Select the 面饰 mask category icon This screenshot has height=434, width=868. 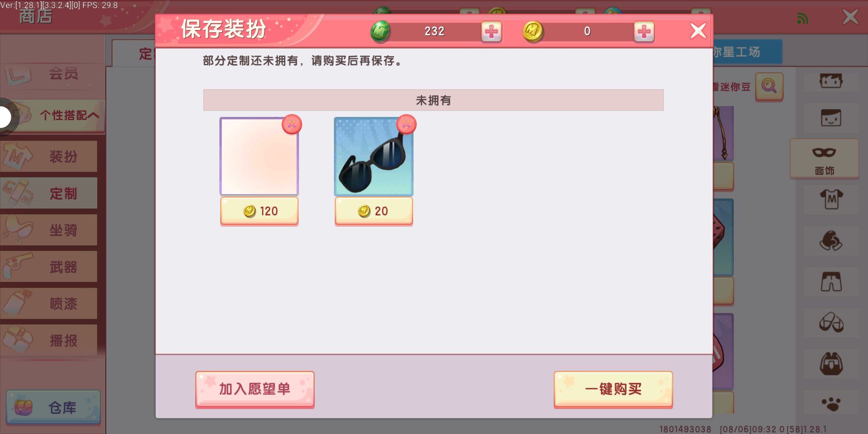[825, 159]
